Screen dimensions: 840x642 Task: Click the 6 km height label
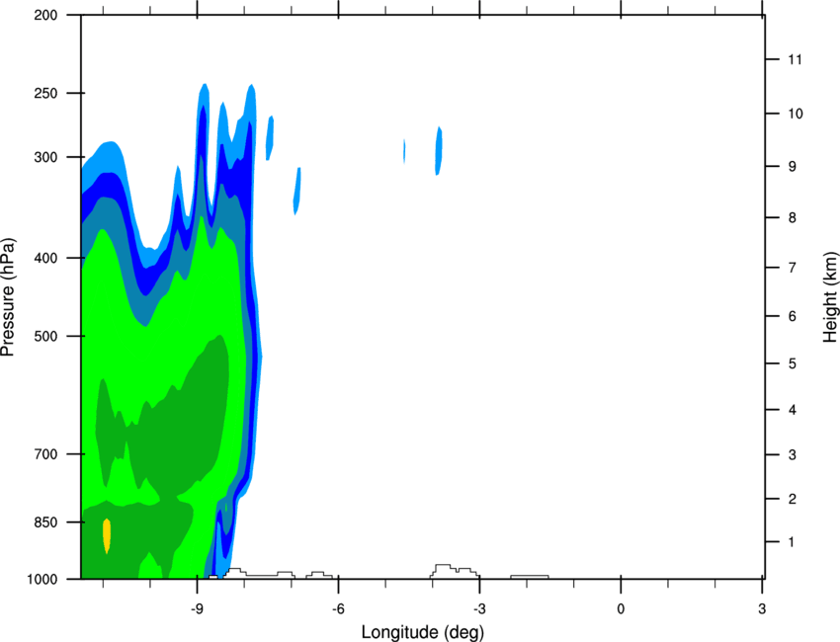(792, 316)
